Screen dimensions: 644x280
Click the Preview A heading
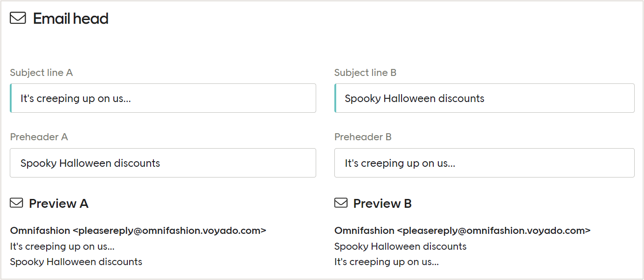58,203
